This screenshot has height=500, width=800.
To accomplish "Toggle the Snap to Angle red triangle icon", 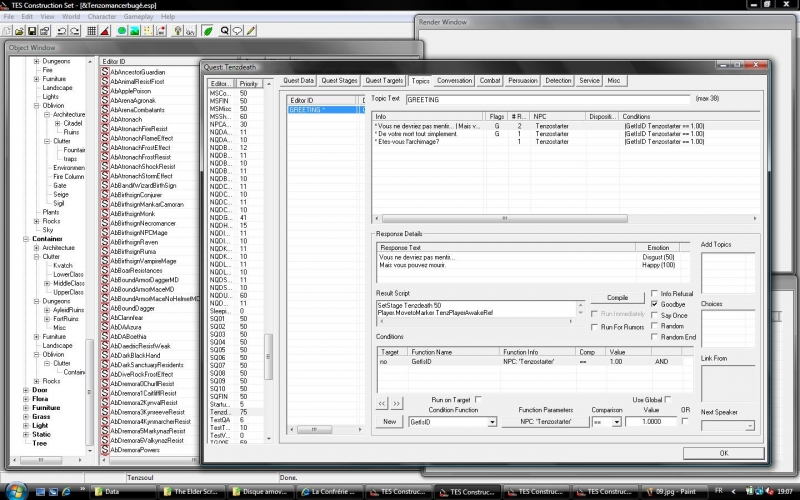I will (x=105, y=31).
